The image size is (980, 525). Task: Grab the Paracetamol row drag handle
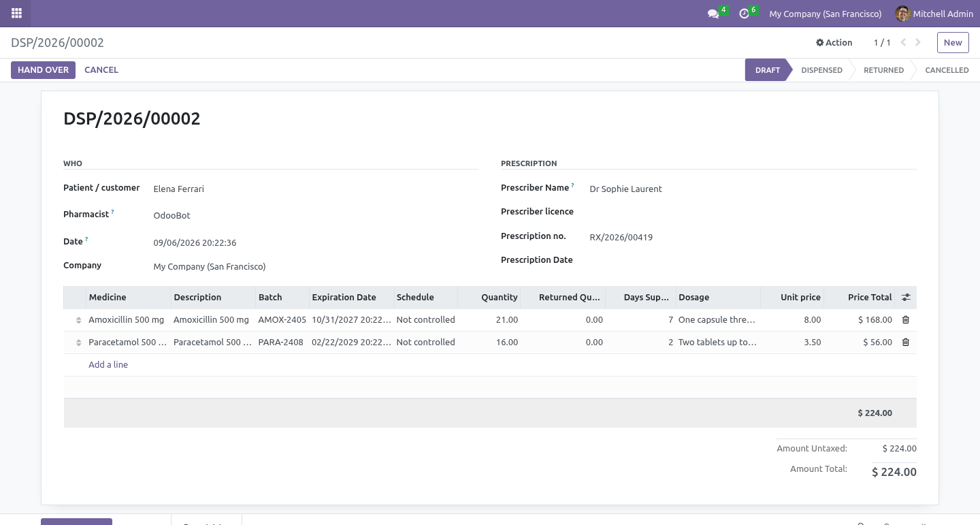[78, 343]
